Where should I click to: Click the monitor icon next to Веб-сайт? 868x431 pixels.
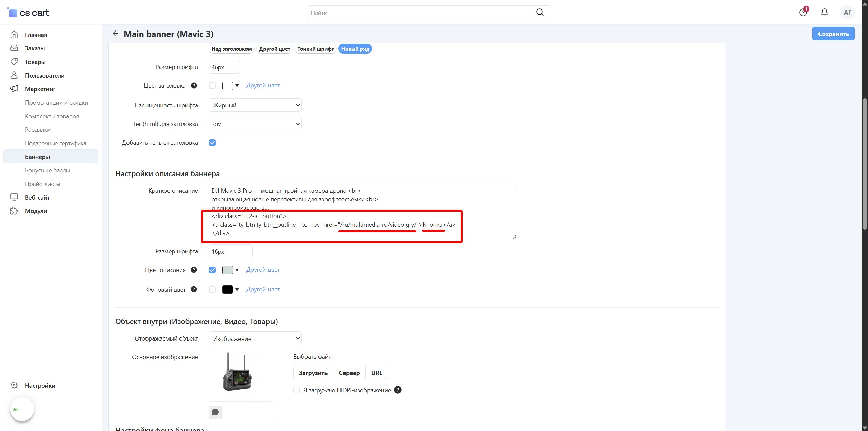pos(14,197)
